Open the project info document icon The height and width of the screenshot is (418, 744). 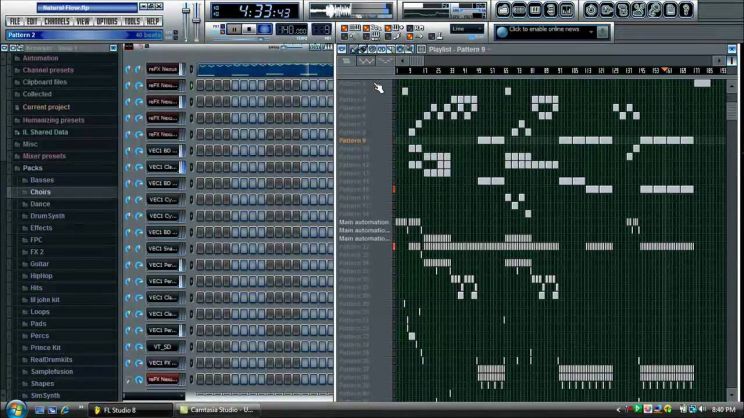(670, 9)
